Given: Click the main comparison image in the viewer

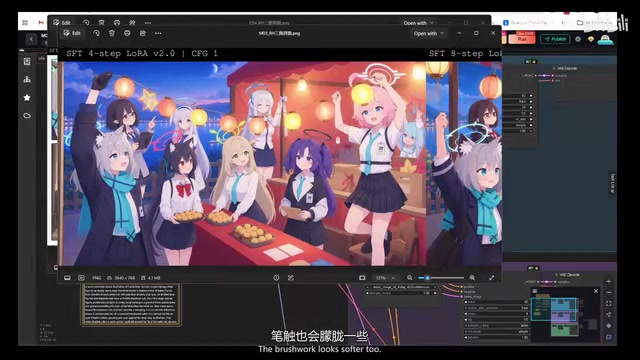Looking at the screenshot, I should coord(244,164).
